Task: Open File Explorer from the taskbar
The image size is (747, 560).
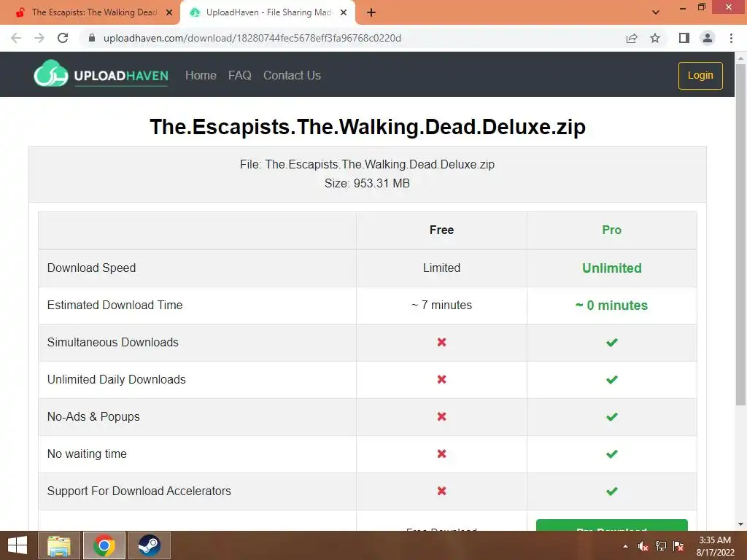Action: coord(59,545)
